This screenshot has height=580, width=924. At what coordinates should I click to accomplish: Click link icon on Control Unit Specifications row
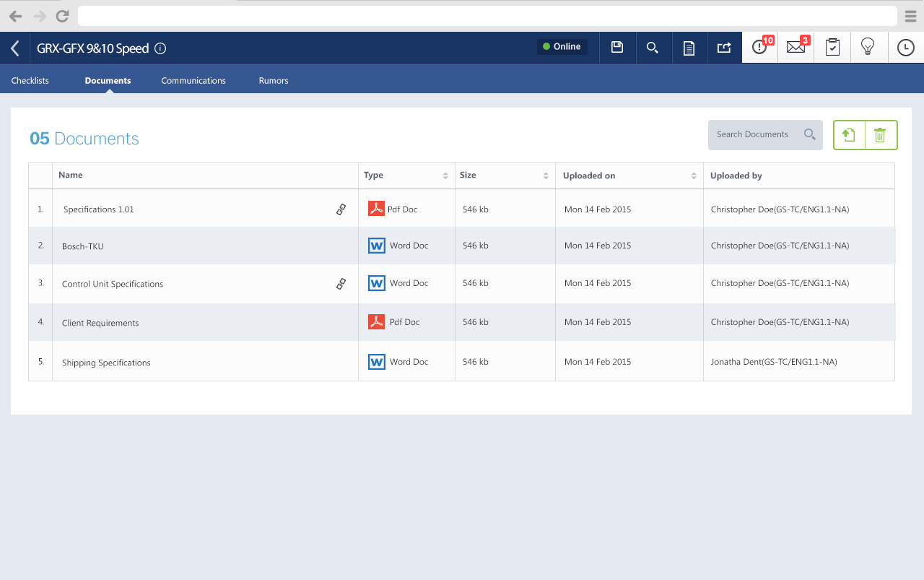[x=341, y=284]
